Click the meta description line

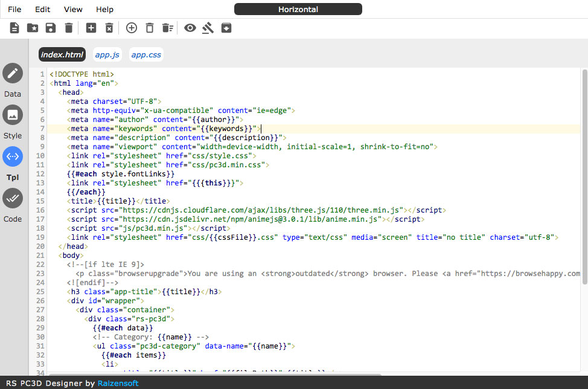coord(177,138)
